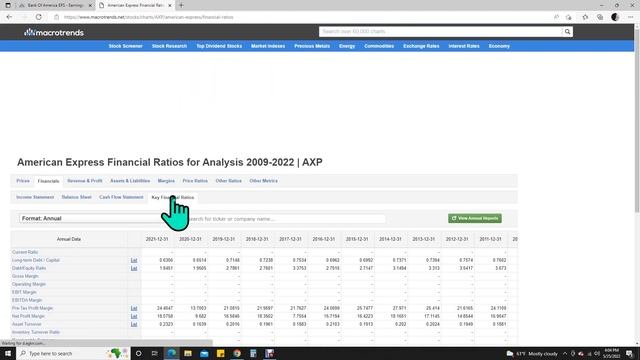Image resolution: width=640 pixels, height=360 pixels.
Task: Click the macrotrends logo
Action: (54, 32)
